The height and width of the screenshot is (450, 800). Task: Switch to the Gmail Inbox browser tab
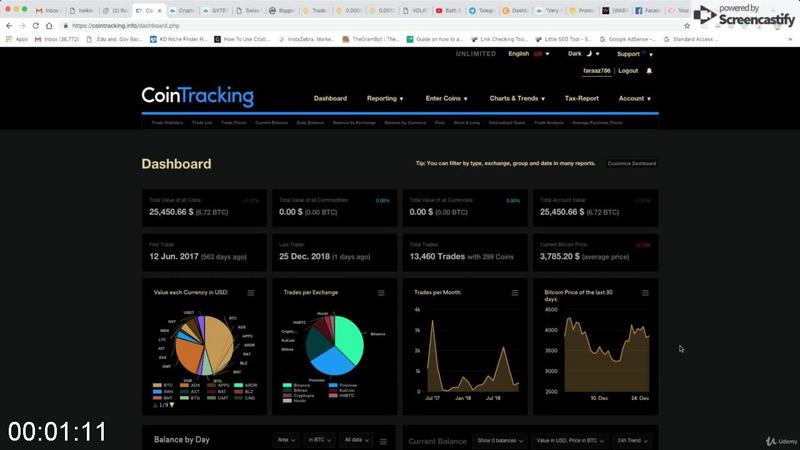click(48, 10)
